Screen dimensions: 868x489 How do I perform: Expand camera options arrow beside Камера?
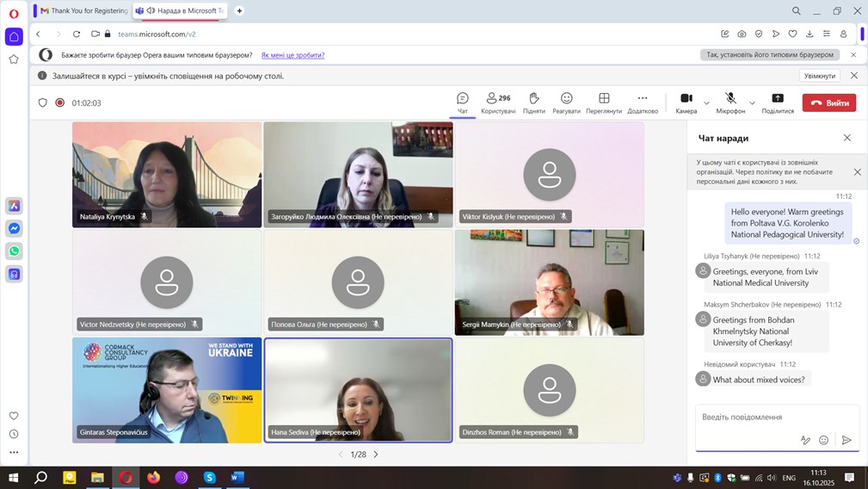[x=706, y=103]
